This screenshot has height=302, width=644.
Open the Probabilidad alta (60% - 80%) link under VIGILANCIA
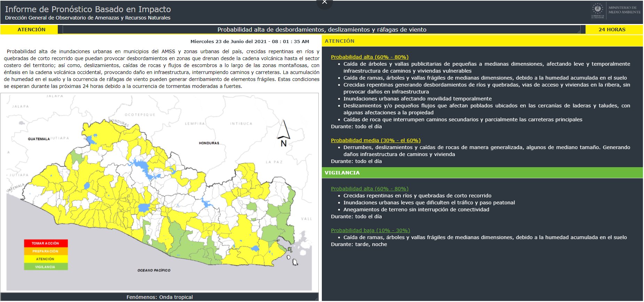[x=369, y=189]
